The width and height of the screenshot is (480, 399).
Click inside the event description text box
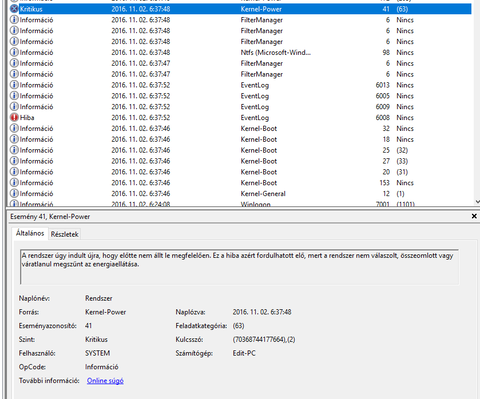[x=239, y=267]
